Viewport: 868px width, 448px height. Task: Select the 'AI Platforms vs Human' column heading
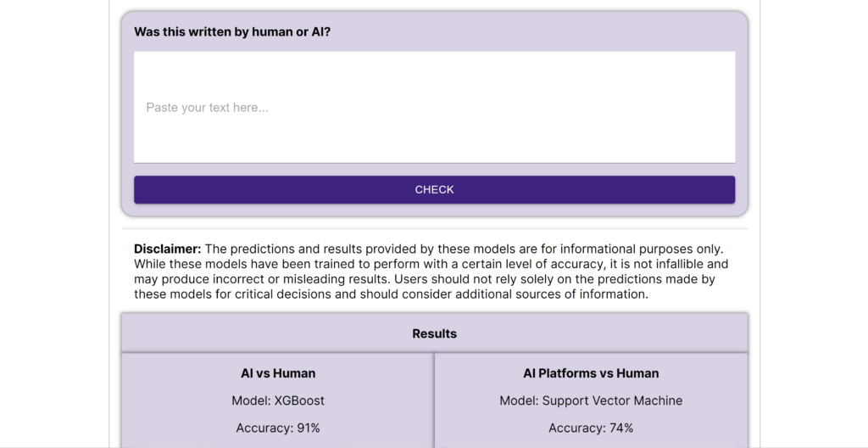click(591, 373)
